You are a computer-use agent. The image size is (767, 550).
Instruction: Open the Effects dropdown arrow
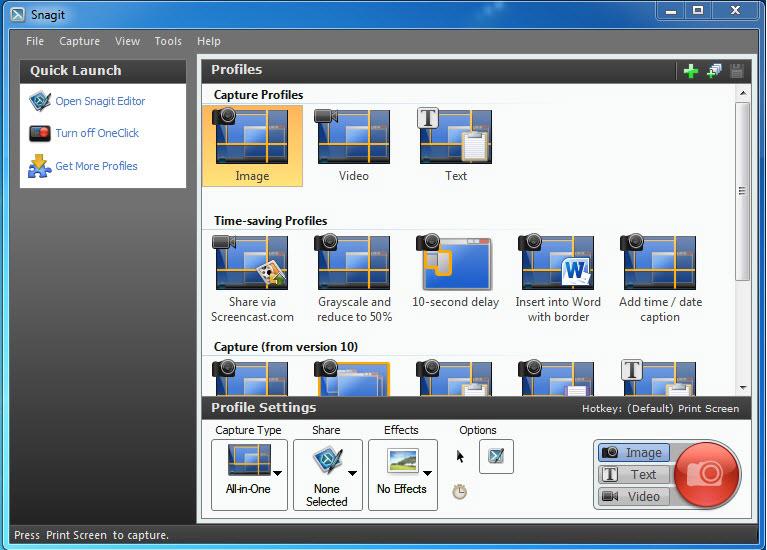(427, 473)
